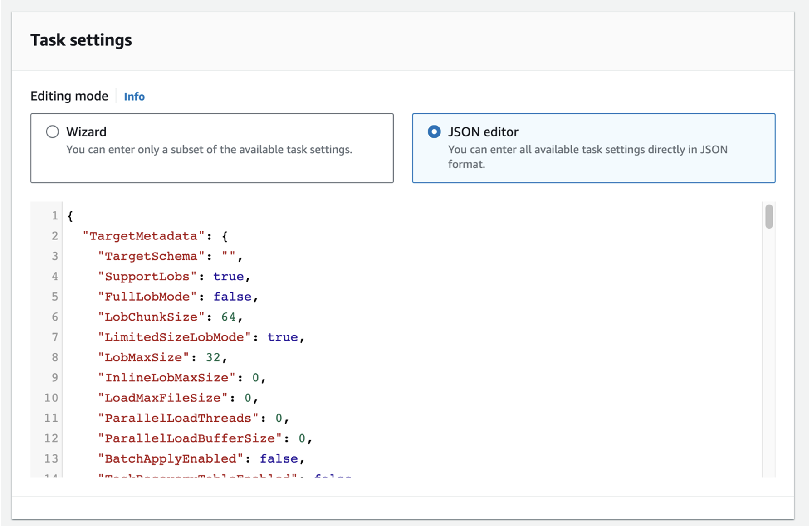Image resolution: width=812 pixels, height=526 pixels.
Task: Select the Wizard editing mode radio button
Action: coord(53,132)
